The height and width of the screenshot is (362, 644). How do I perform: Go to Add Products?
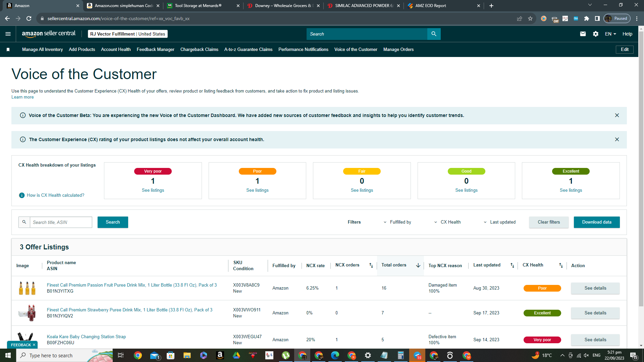point(82,50)
